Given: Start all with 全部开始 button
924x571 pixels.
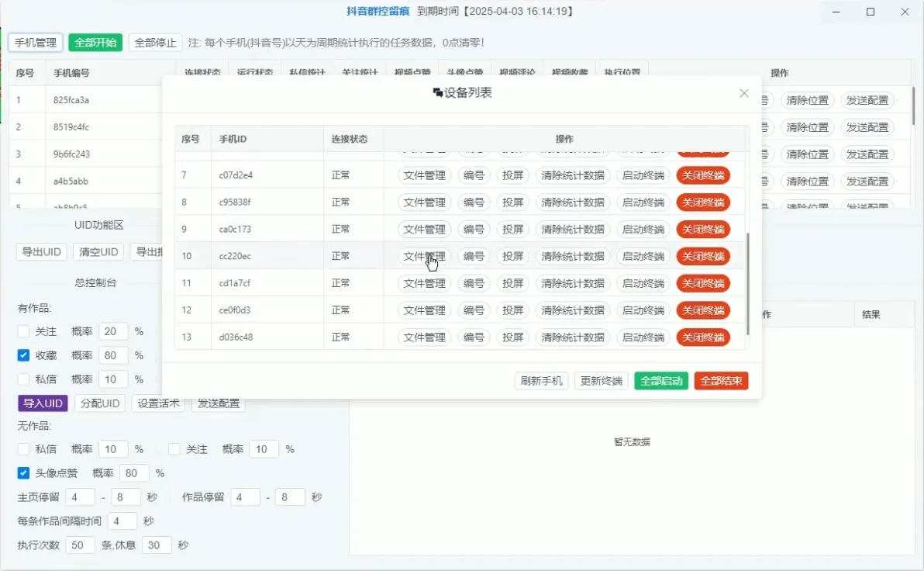Looking at the screenshot, I should [x=95, y=43].
